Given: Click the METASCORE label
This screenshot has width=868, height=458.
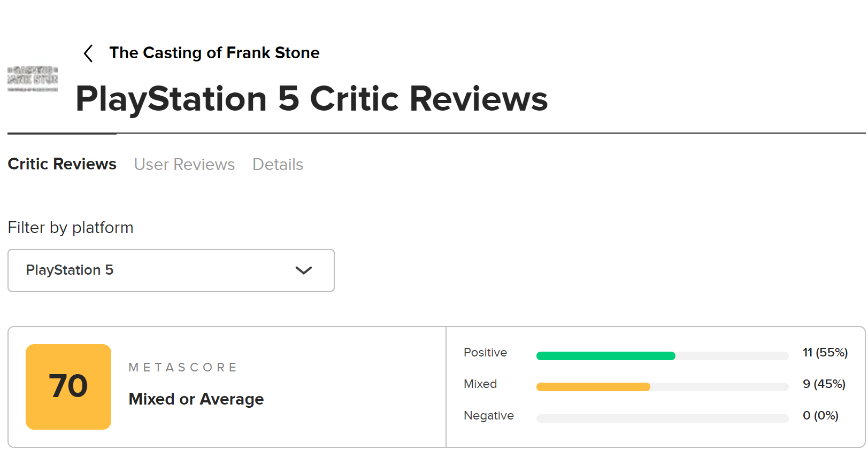Looking at the screenshot, I should (x=183, y=368).
